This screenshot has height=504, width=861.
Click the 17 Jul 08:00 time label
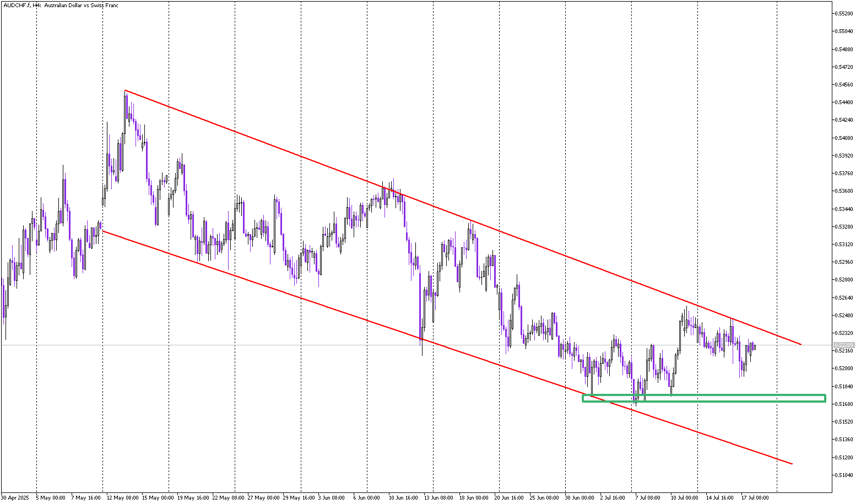756,498
